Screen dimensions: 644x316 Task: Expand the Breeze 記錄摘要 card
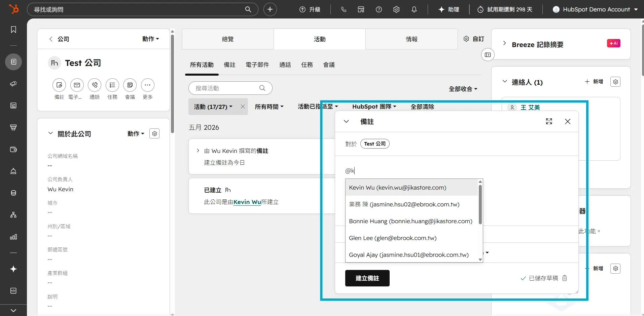504,43
